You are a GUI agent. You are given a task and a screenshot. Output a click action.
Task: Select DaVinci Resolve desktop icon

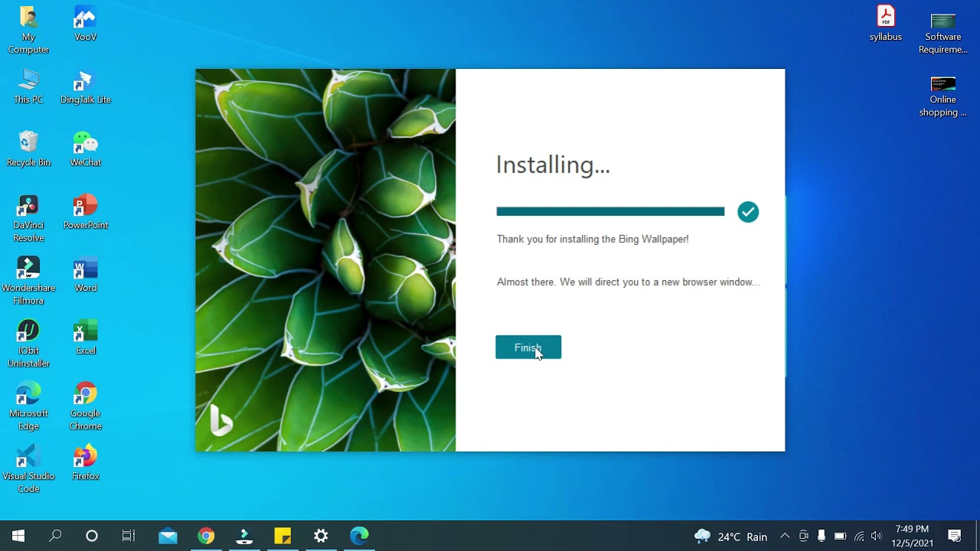(28, 218)
